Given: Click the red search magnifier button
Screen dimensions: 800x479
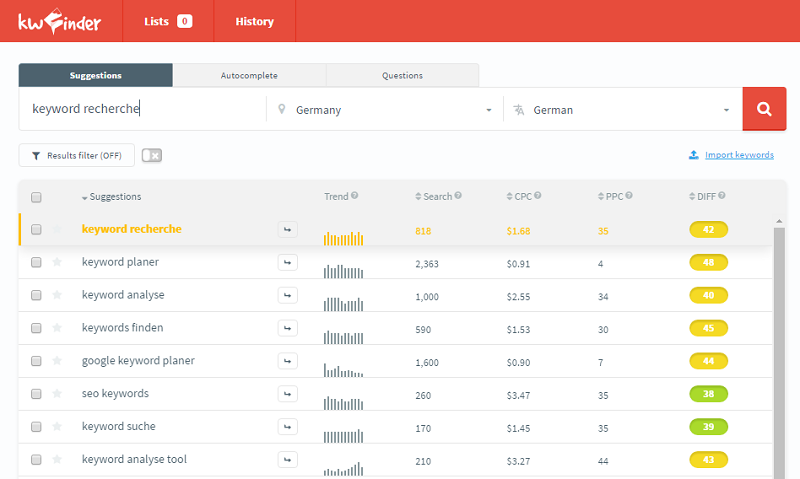Looking at the screenshot, I should pyautogui.click(x=764, y=109).
